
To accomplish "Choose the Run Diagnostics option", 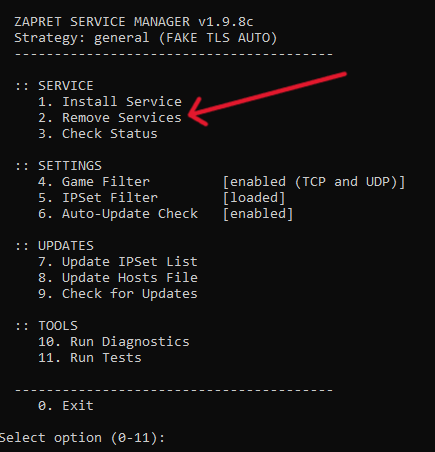I will click(114, 341).
